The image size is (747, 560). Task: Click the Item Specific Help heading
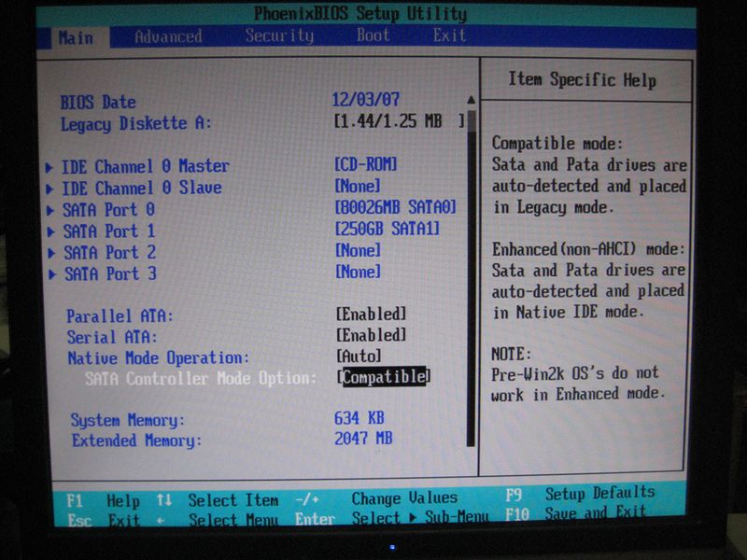[x=582, y=79]
